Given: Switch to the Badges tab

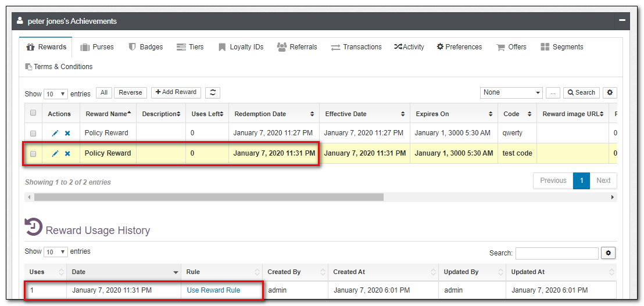Looking at the screenshot, I should click(x=146, y=47).
